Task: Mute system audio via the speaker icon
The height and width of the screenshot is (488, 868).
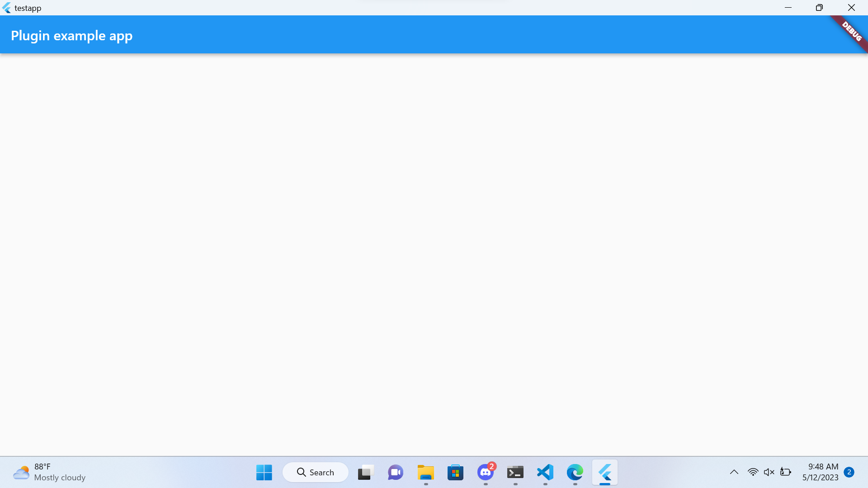Action: [769, 472]
